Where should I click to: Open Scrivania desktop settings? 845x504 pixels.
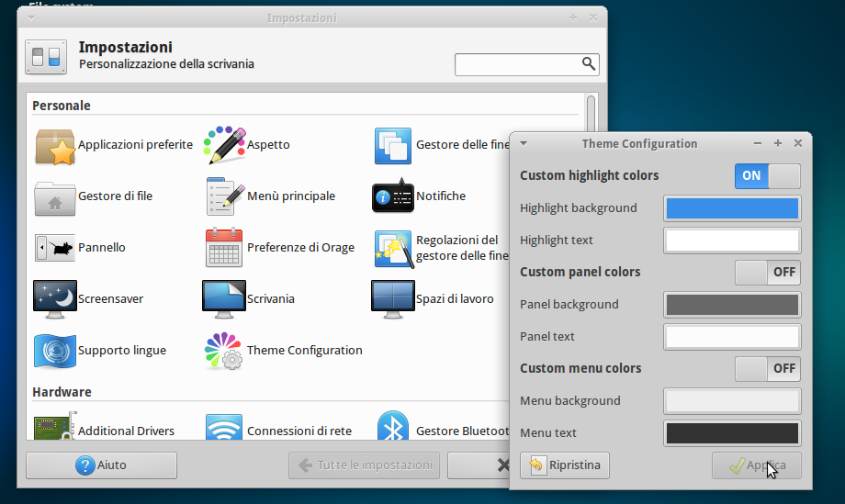point(248,299)
